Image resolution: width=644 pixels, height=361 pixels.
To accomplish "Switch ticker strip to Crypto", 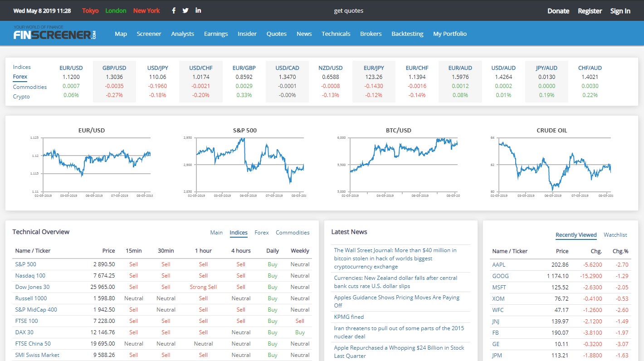I will (21, 97).
